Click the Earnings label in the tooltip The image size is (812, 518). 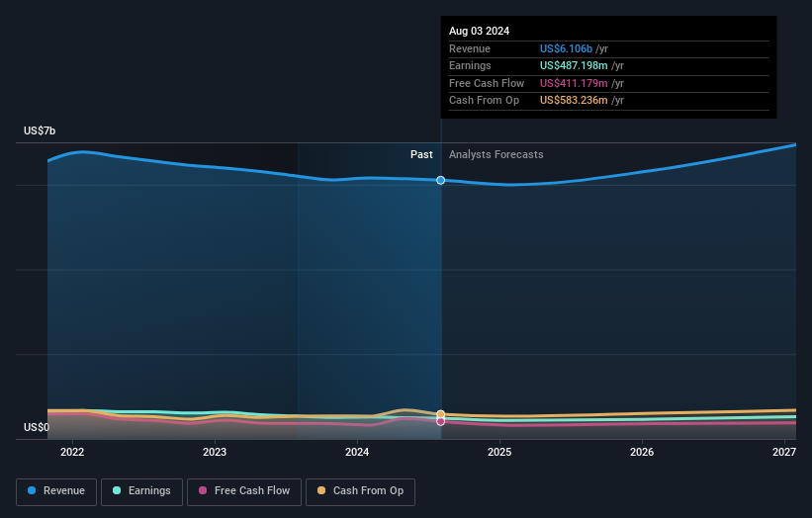point(470,65)
